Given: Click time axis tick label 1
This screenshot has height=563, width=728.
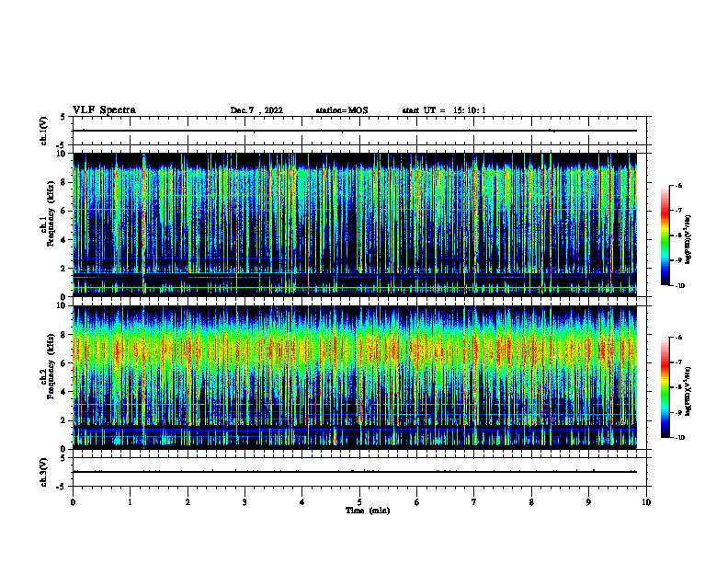Looking at the screenshot, I should pyautogui.click(x=130, y=502).
